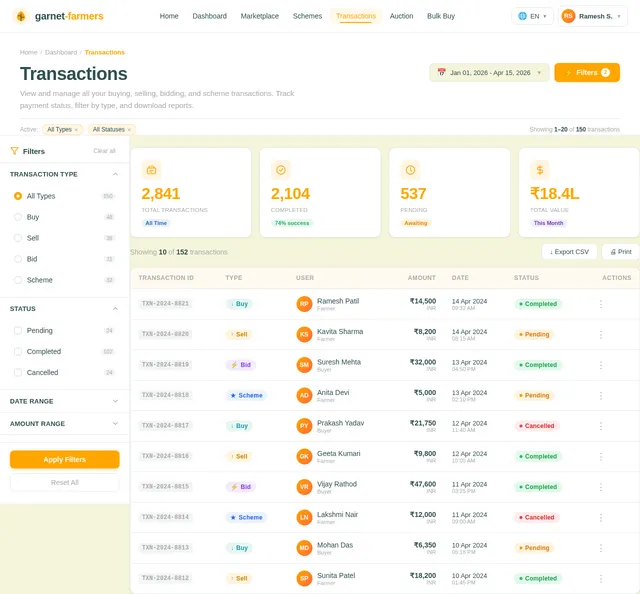
Task: Open actions menu for TXN-2024-8821 row
Action: [601, 304]
